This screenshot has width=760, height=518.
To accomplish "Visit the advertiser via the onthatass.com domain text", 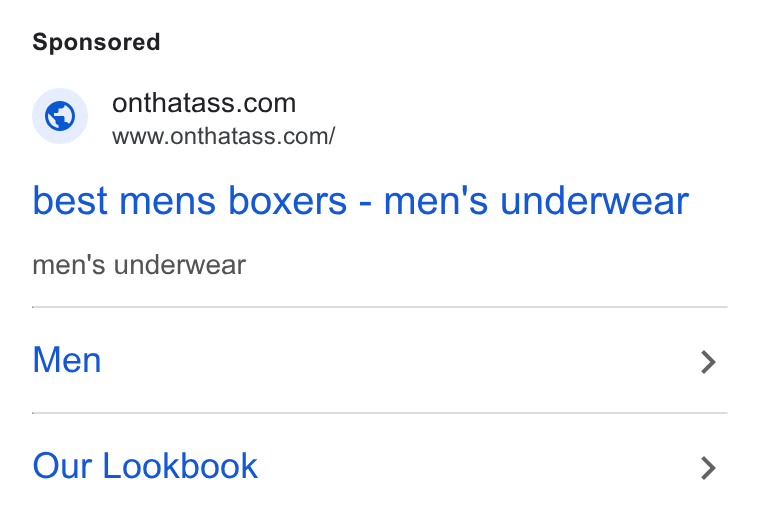I will (x=204, y=103).
